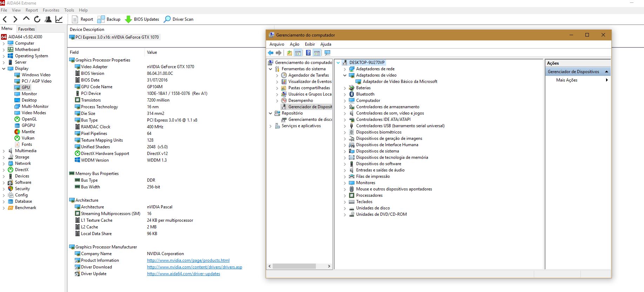
Task: Open the aida64.com driver-updates link
Action: (184, 274)
